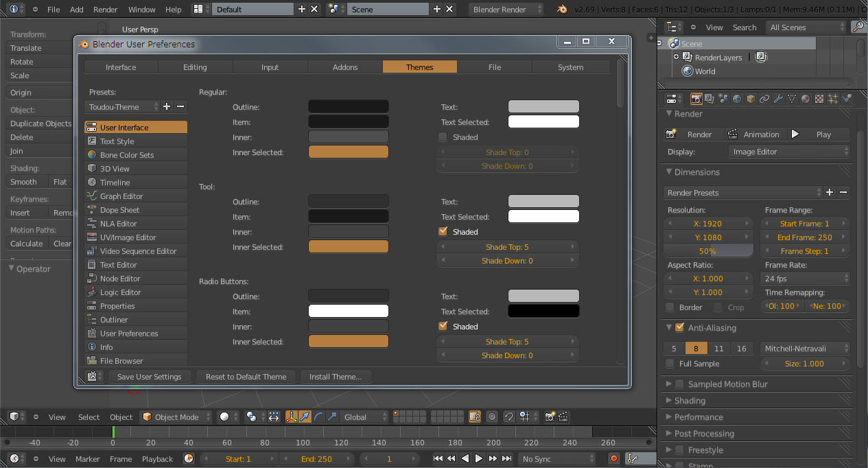Open the Object Mode dropdown

coord(177,417)
